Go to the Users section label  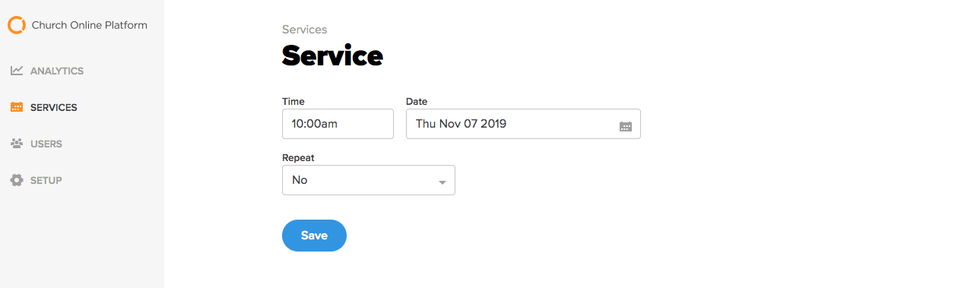coord(46,144)
